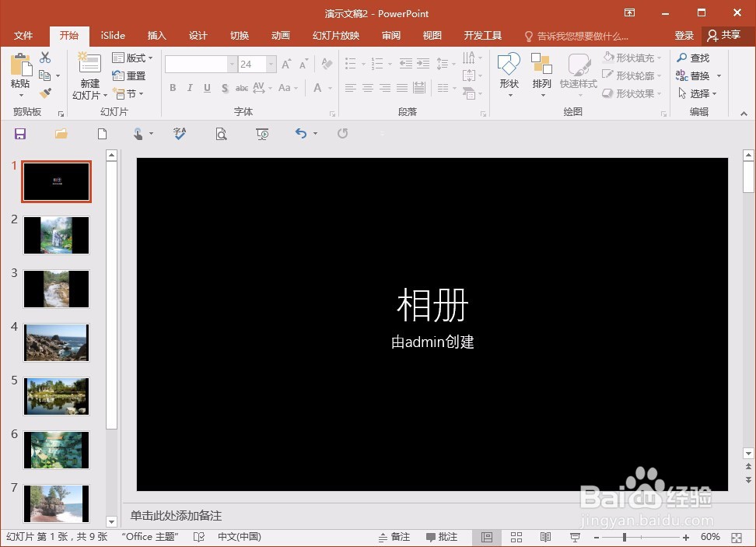Click the Format Painter icon
This screenshot has width=756, height=547.
pos(46,93)
